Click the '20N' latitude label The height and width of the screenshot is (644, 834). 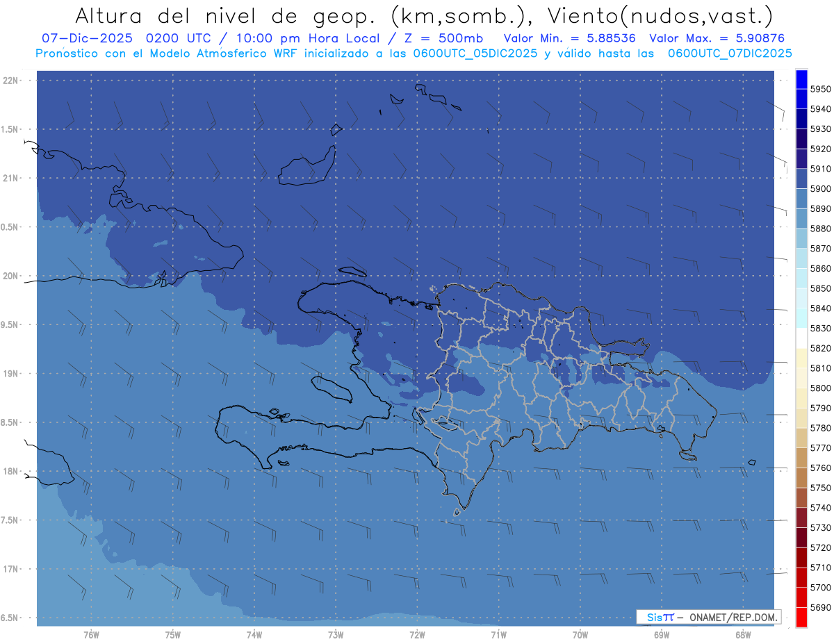coord(10,276)
